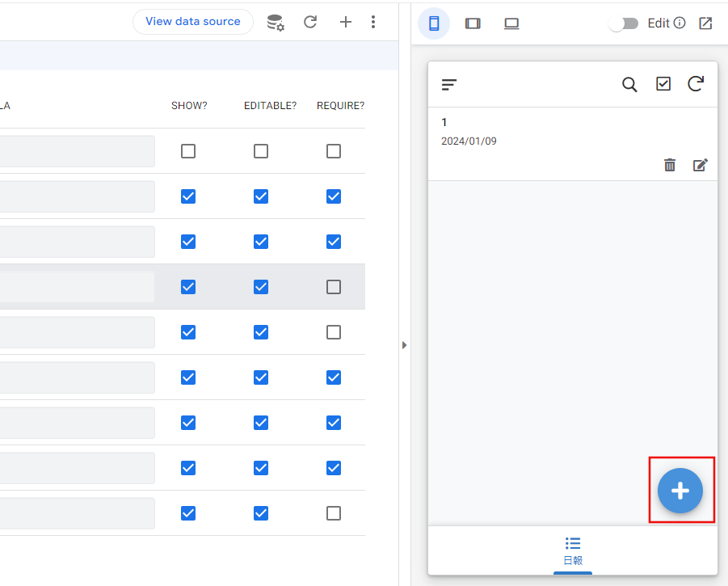
Task: Click the refresh icon next to View data source
Action: coord(310,22)
